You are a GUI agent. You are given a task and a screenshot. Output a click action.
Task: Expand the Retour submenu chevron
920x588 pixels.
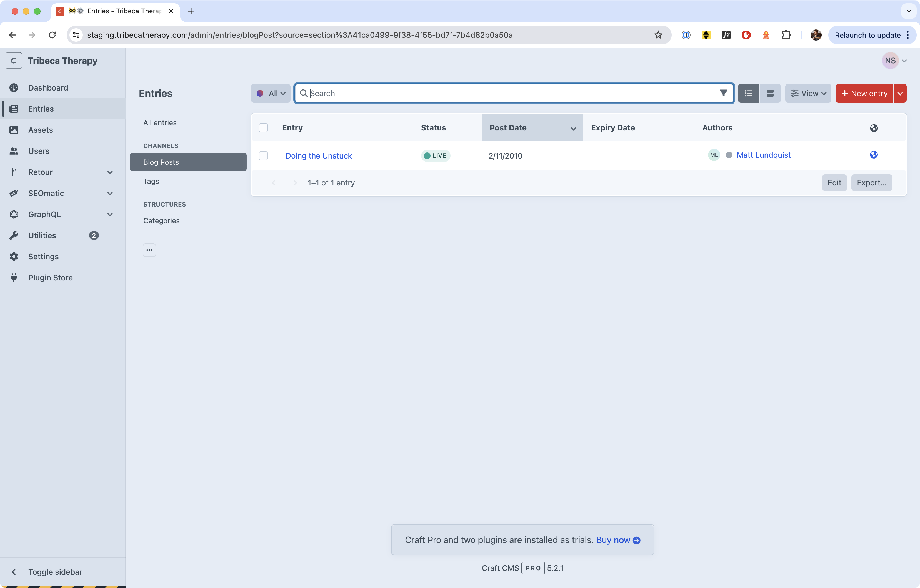[x=110, y=172]
